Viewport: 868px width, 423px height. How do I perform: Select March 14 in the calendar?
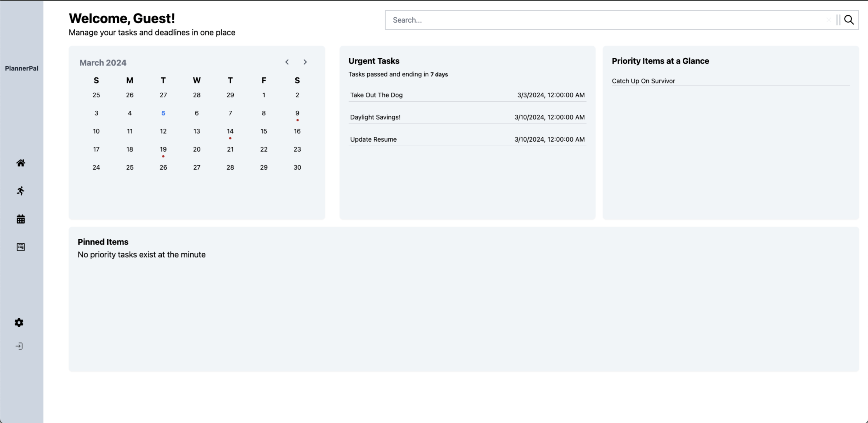230,131
